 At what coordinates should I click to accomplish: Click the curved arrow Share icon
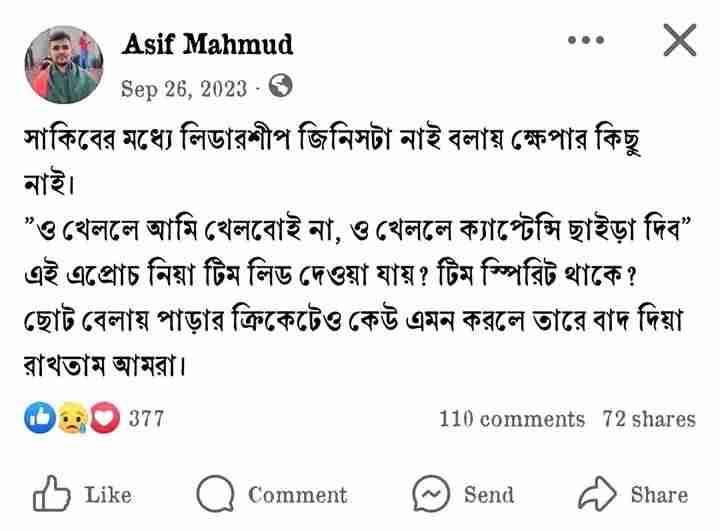coord(597,494)
